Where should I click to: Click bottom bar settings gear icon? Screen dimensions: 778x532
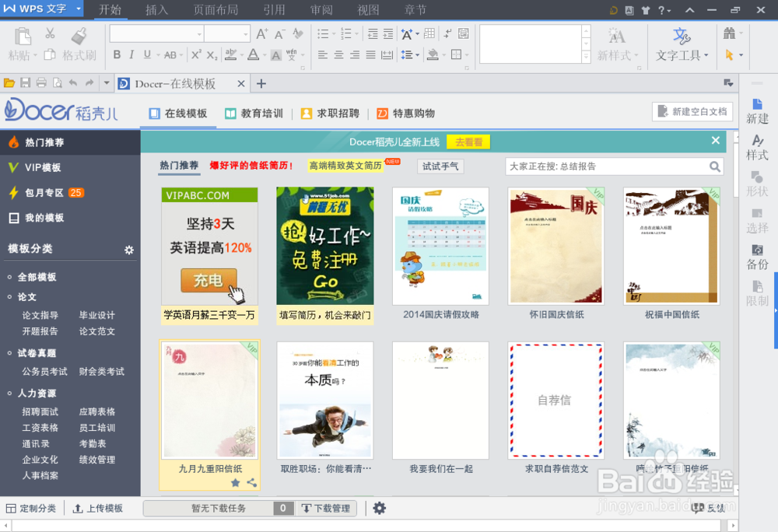380,508
